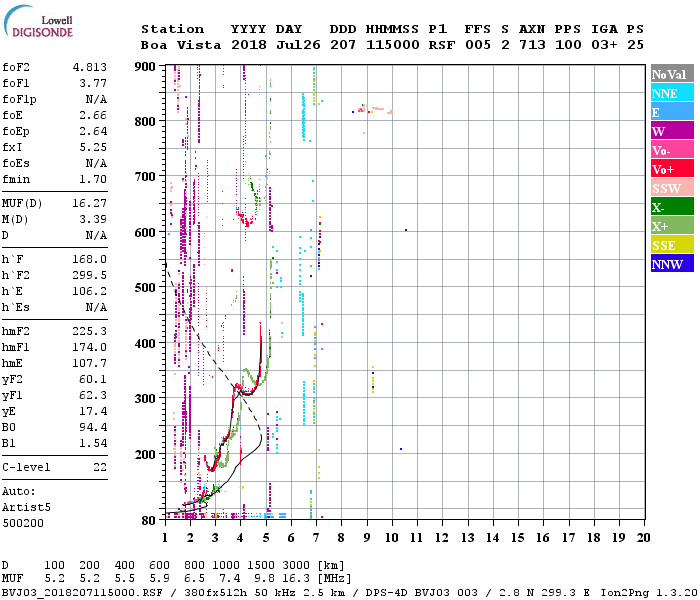Click the fmin value 1.70
This screenshot has height=600, width=700.
tap(93, 179)
